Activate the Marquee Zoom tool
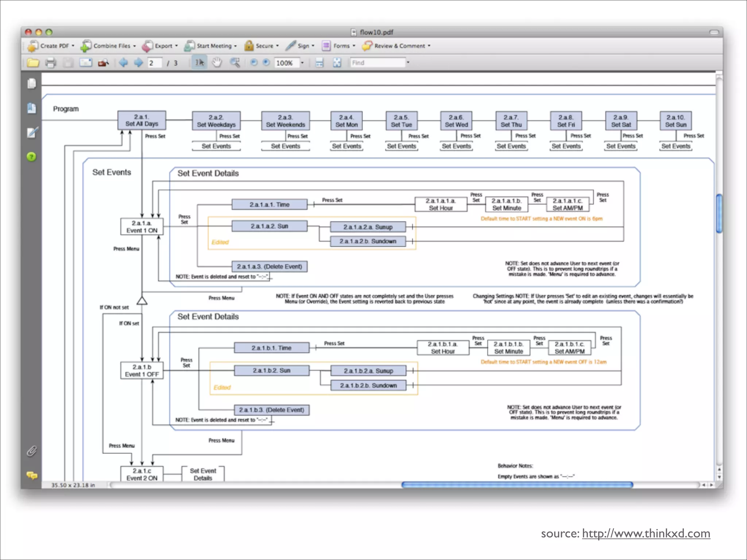747x560 pixels. click(x=235, y=63)
